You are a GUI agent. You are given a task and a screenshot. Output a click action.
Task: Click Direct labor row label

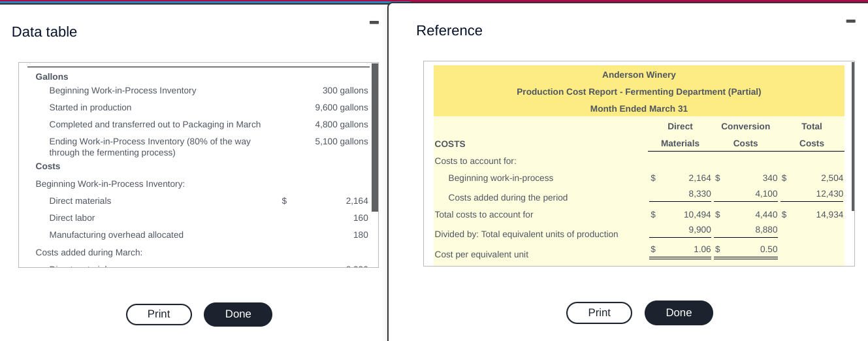coord(72,218)
